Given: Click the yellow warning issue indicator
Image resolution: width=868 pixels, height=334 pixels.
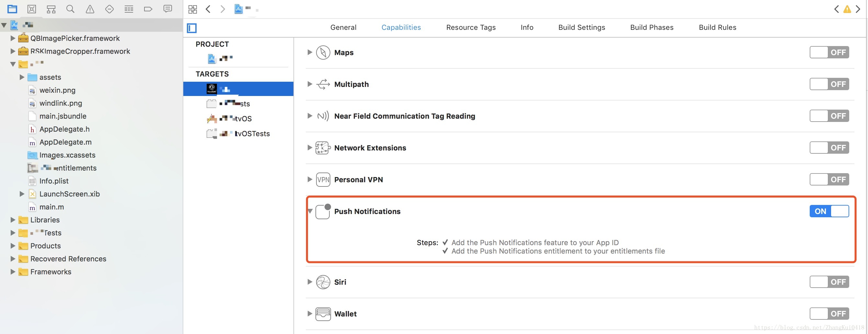Looking at the screenshot, I should pos(847,9).
